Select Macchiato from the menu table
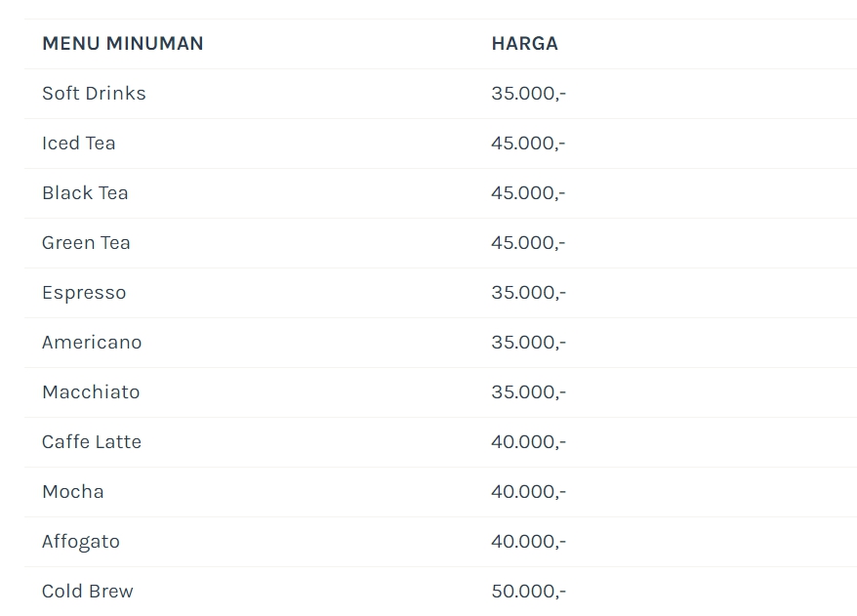Viewport: 857px width, 616px height. coord(91,391)
